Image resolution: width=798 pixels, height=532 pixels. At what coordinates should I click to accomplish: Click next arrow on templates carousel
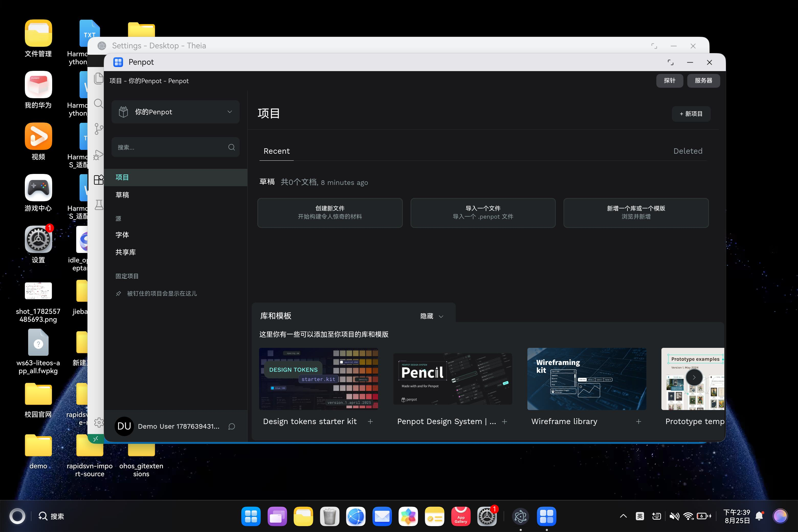(694, 377)
